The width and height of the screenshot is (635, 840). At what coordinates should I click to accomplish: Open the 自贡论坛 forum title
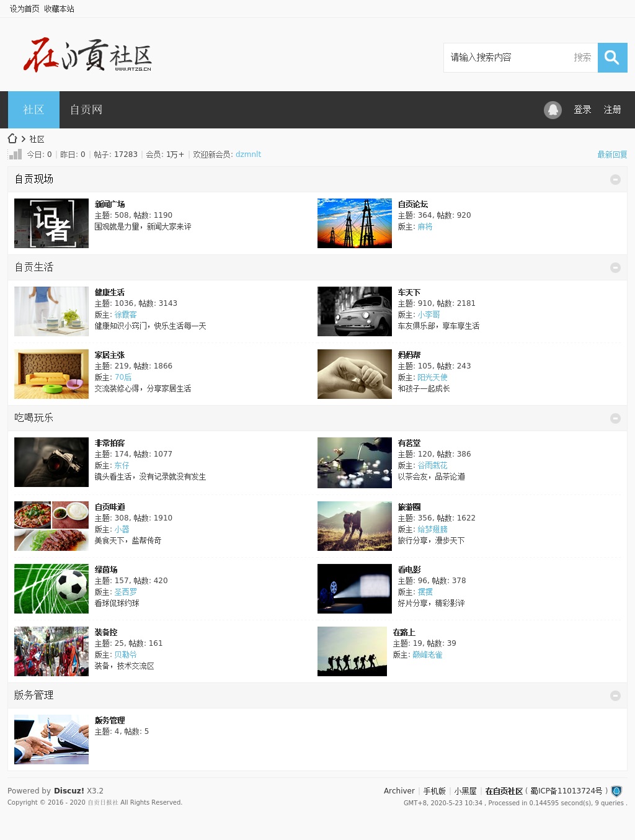coord(413,204)
